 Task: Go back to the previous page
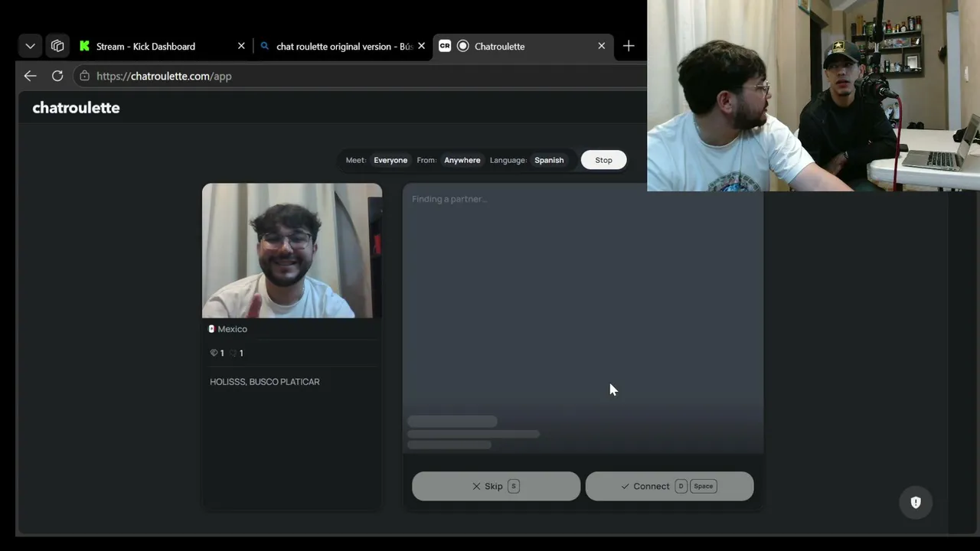30,76
